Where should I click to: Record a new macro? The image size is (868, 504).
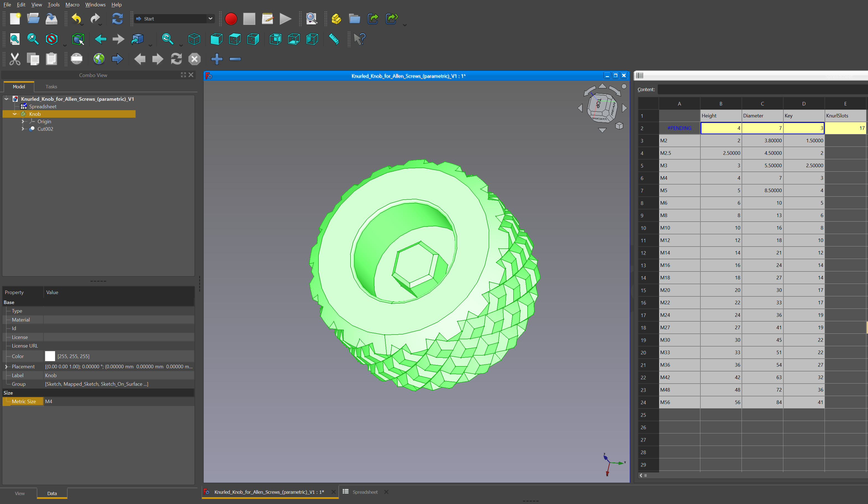(231, 19)
